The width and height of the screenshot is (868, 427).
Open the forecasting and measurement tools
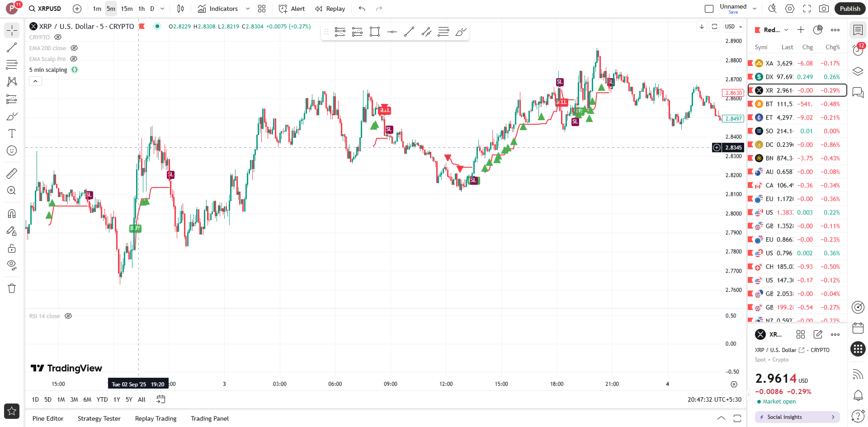pyautogui.click(x=12, y=99)
